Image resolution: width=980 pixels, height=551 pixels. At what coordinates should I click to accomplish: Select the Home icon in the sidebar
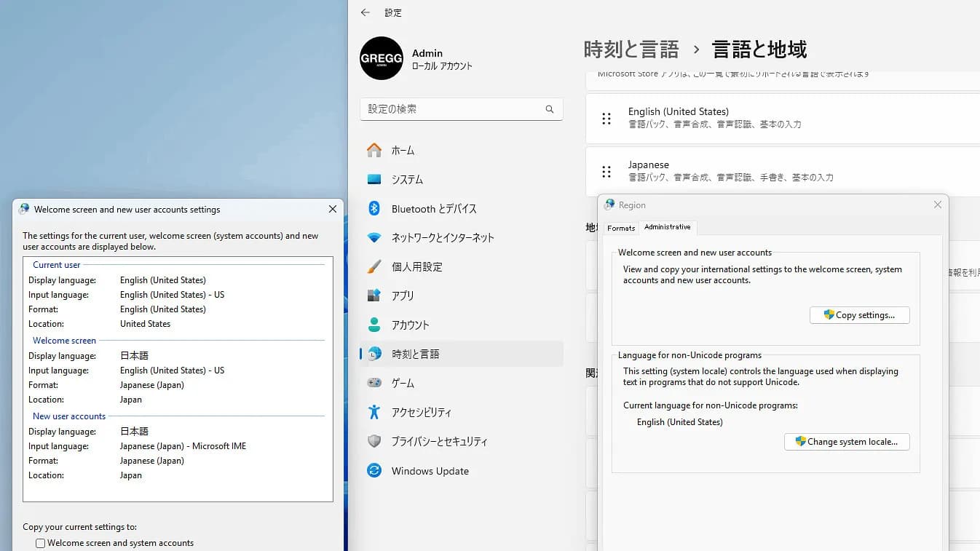click(374, 150)
